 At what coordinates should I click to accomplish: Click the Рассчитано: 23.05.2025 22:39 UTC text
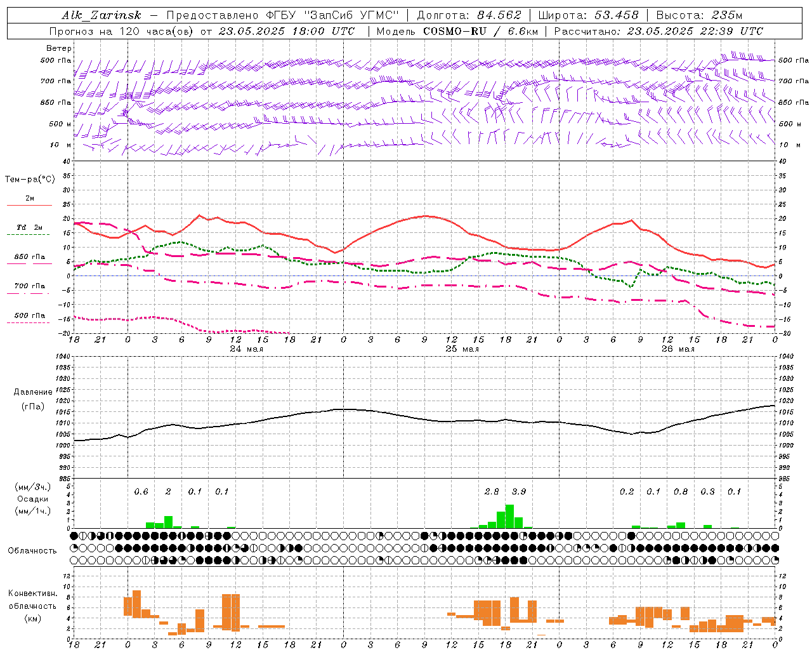click(658, 31)
